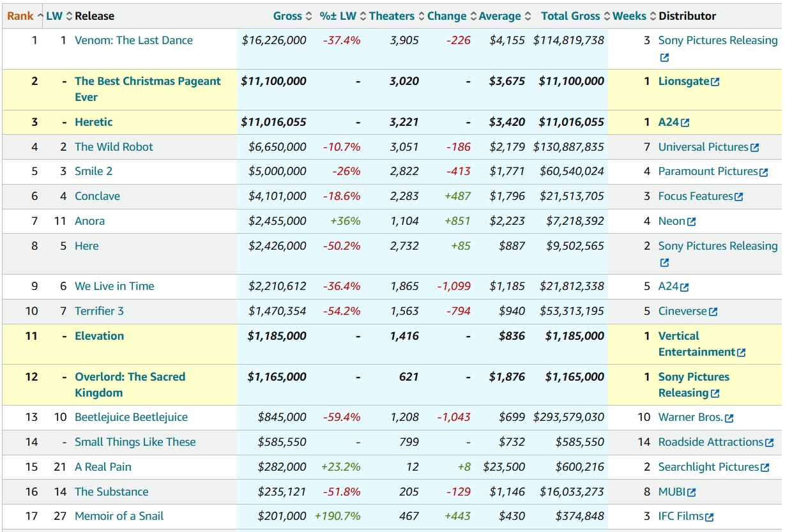Screen dimensions: 785x532
Task: Click external link icon for Vertical Entertainment
Action: click(741, 353)
